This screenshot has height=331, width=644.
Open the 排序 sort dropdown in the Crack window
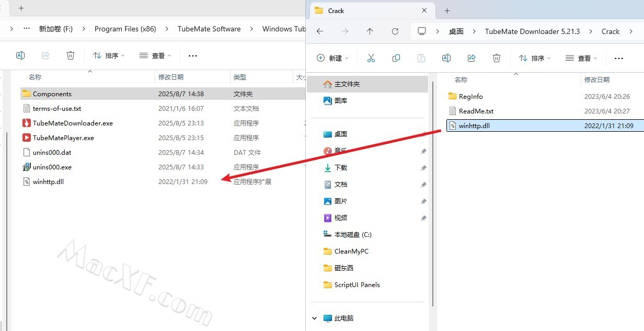535,58
